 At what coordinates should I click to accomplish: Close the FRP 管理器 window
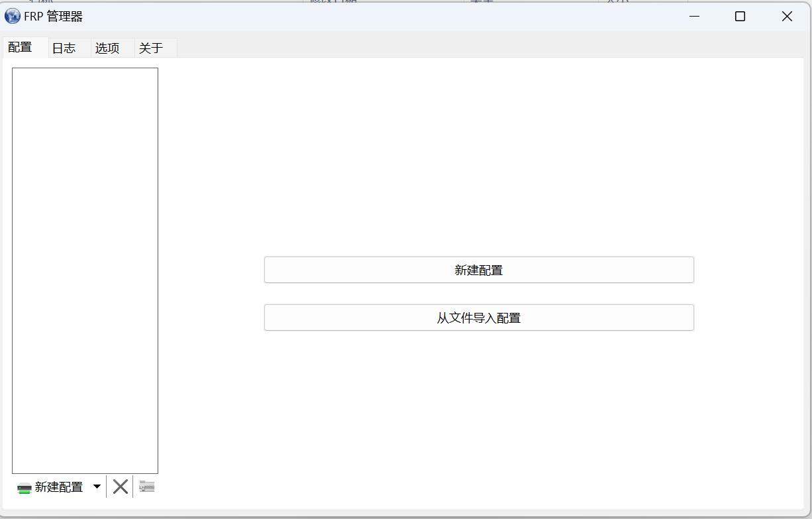(x=786, y=17)
